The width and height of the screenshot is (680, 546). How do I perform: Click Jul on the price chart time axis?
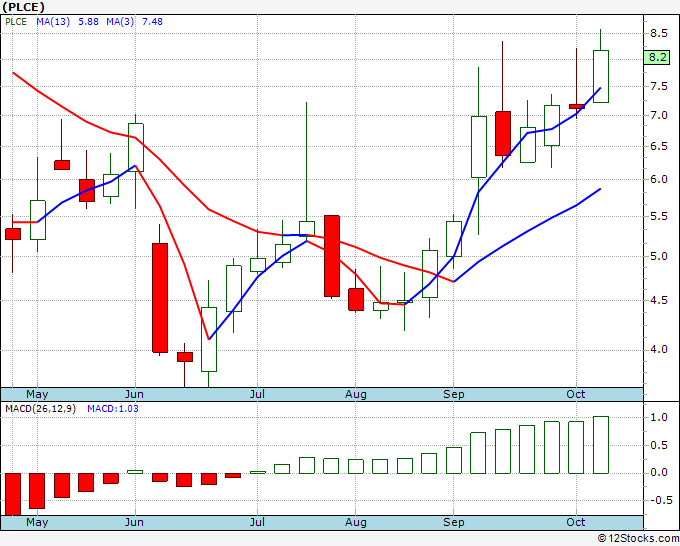[257, 395]
